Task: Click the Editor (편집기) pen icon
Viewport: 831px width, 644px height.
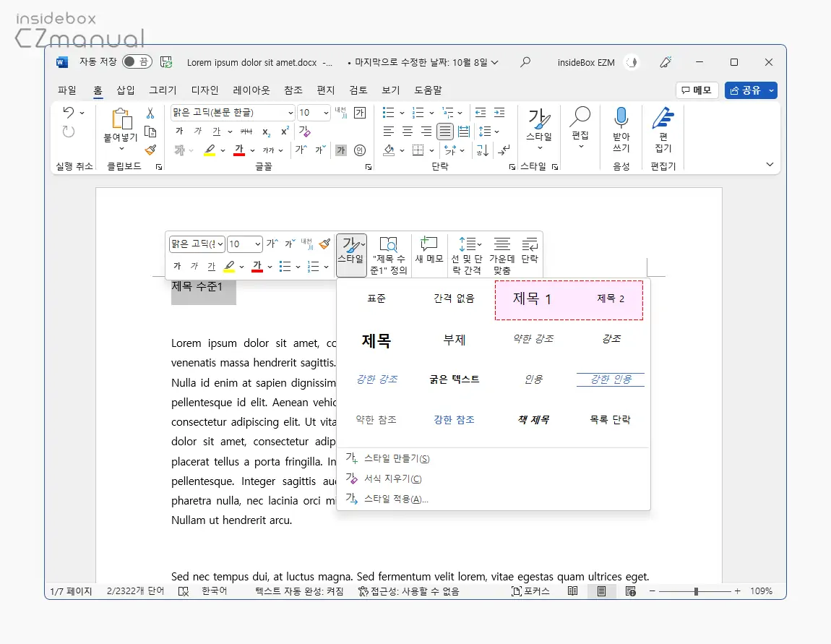Action: click(663, 117)
